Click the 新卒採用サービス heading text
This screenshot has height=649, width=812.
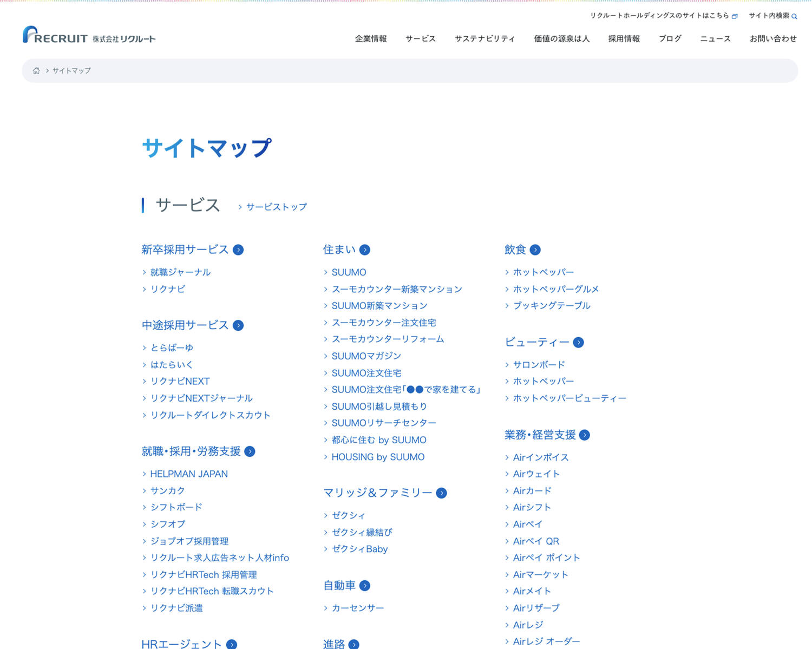(x=185, y=250)
